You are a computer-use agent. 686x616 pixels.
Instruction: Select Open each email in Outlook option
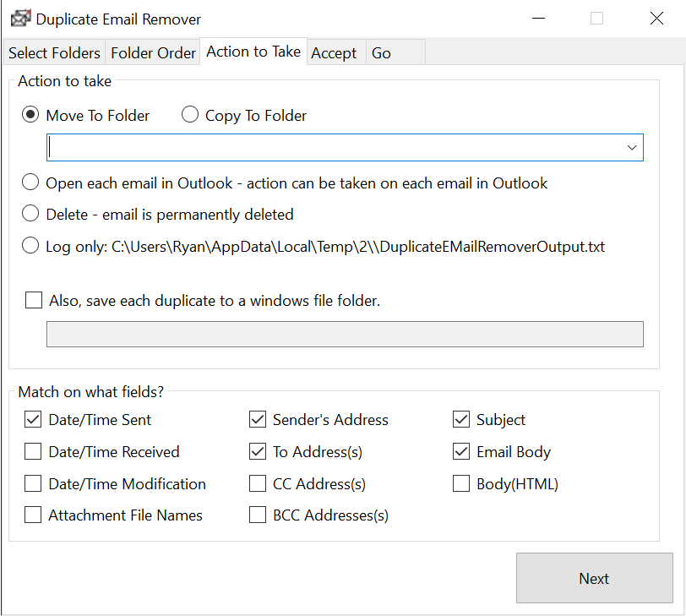pyautogui.click(x=31, y=183)
